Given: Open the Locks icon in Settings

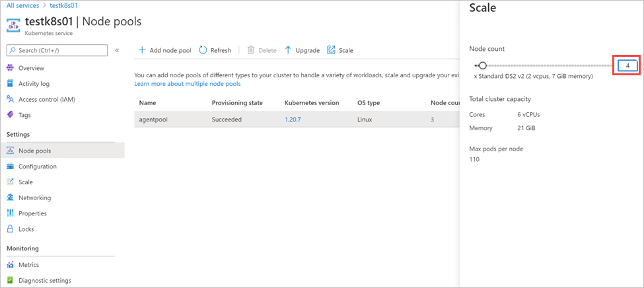Looking at the screenshot, I should tap(10, 229).
